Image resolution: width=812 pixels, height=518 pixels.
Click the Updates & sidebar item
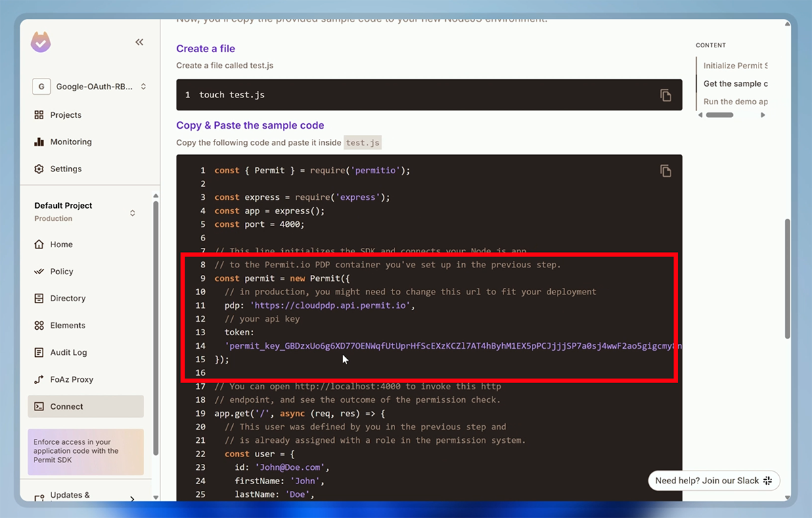point(70,496)
